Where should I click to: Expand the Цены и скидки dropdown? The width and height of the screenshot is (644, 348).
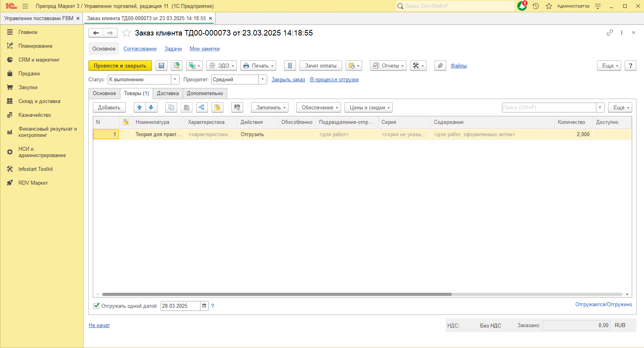click(369, 108)
